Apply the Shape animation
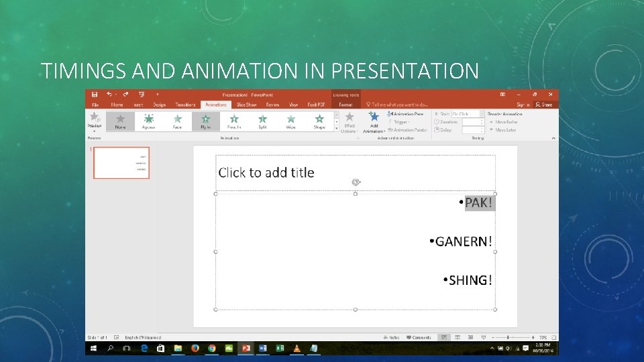The height and width of the screenshot is (362, 644). [x=319, y=121]
